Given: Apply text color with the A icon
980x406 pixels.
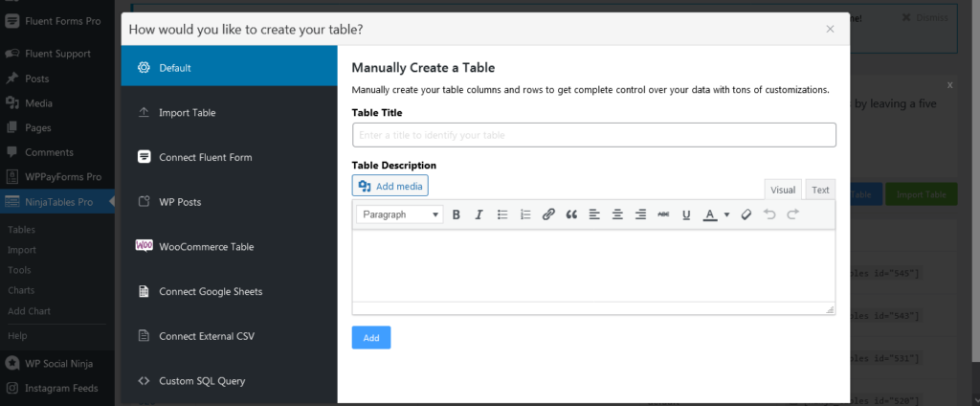Looking at the screenshot, I should pos(709,214).
